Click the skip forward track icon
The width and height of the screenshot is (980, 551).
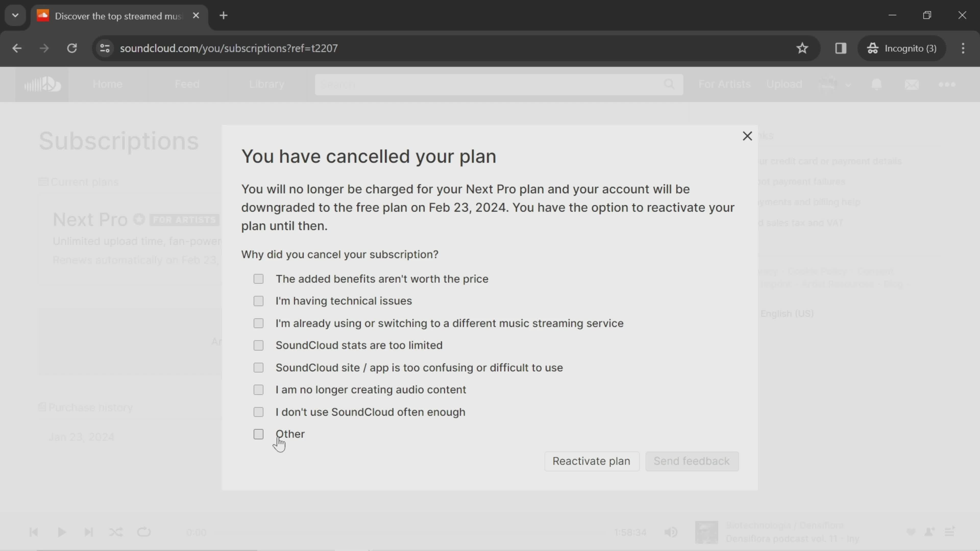point(88,532)
